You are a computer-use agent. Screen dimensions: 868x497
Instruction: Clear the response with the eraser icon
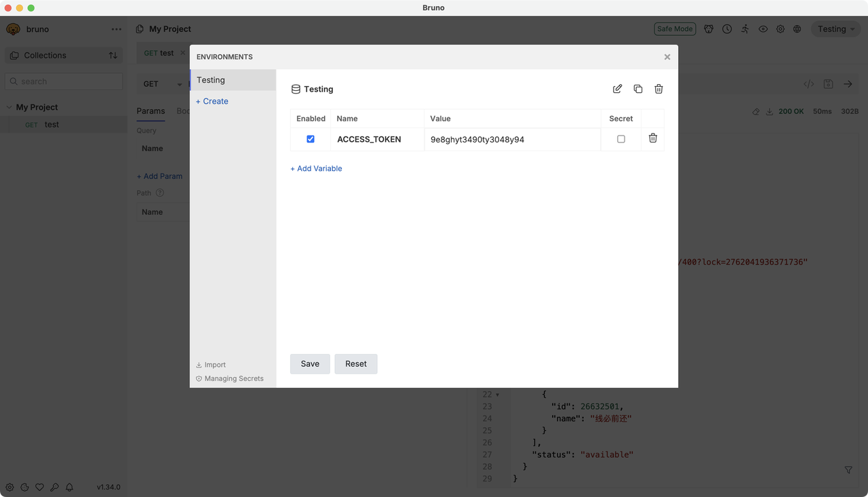(x=756, y=111)
